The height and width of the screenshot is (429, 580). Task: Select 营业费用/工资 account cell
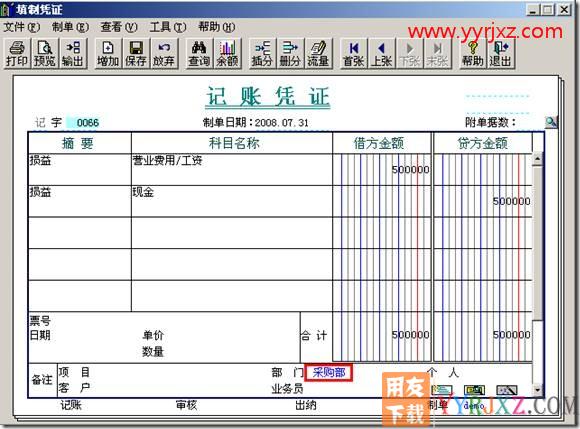tap(232, 169)
